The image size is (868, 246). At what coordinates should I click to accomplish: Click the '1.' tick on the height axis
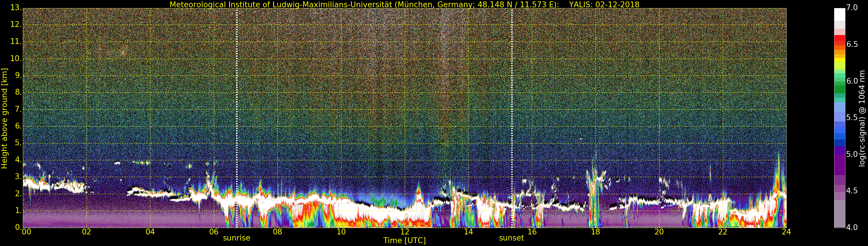coord(18,210)
